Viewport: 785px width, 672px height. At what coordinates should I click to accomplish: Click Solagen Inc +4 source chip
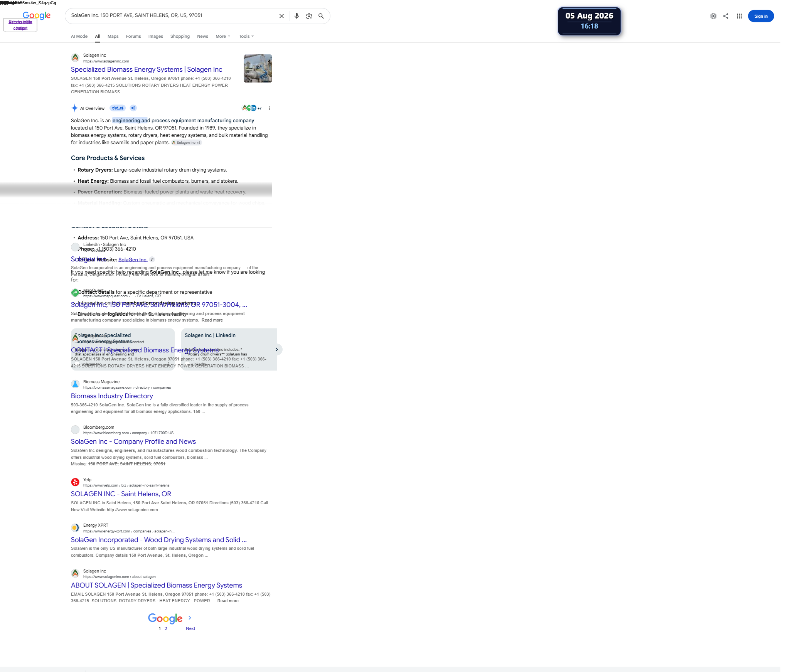coord(187,143)
